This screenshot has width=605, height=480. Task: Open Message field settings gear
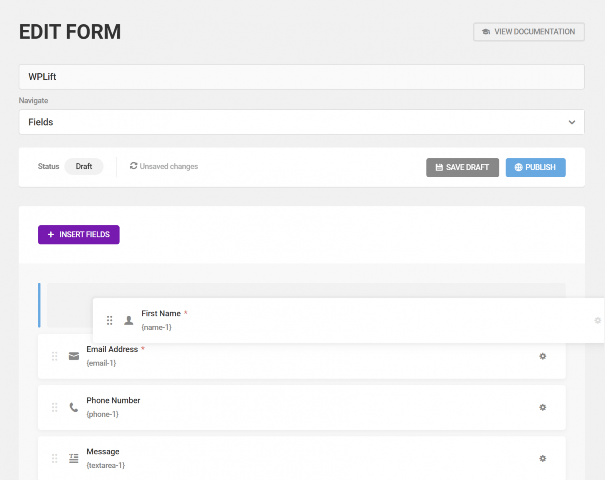coord(542,458)
